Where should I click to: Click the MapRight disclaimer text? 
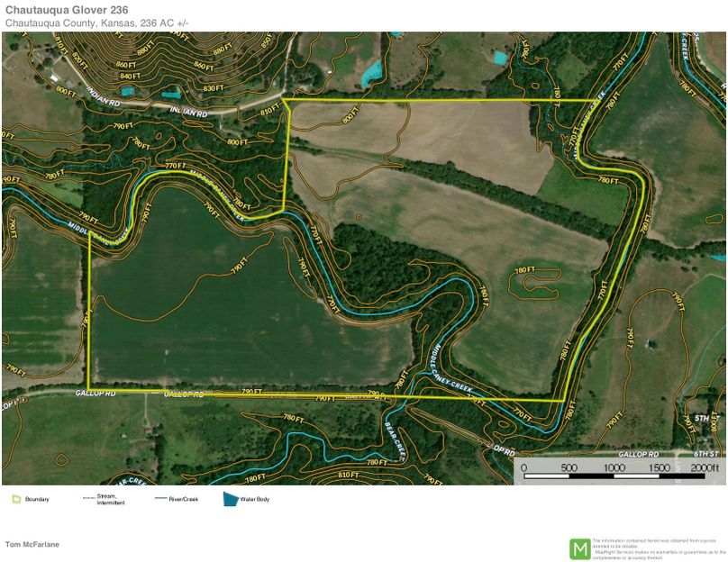(658, 548)
